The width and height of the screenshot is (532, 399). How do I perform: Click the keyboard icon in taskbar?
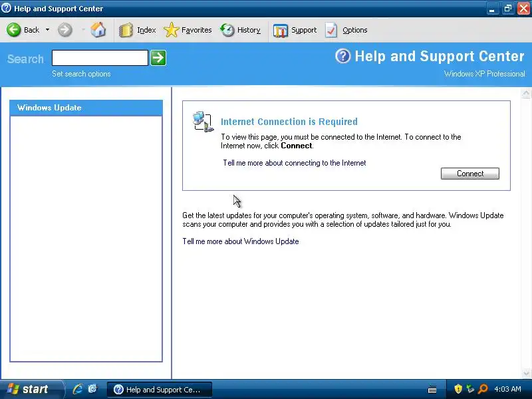click(x=432, y=389)
